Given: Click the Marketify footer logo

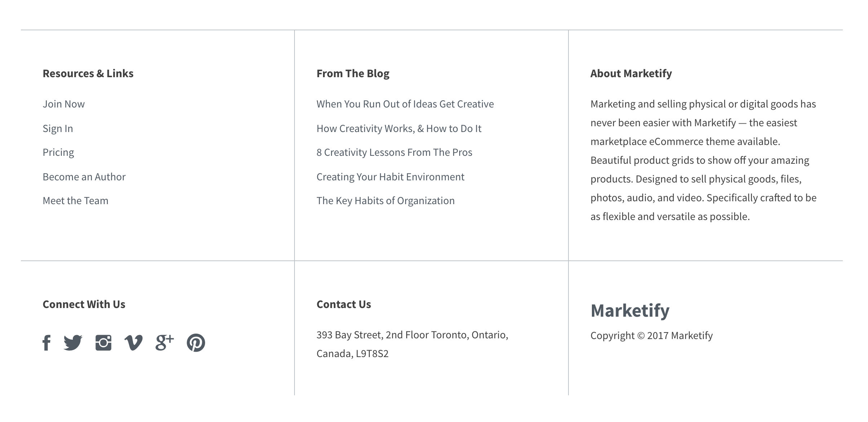Looking at the screenshot, I should (x=630, y=311).
